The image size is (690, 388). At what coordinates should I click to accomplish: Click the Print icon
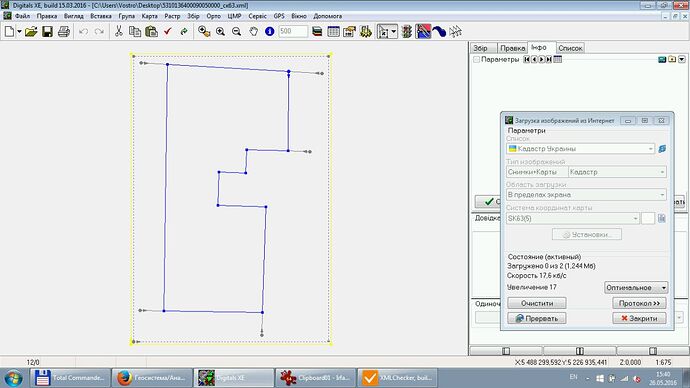(64, 32)
